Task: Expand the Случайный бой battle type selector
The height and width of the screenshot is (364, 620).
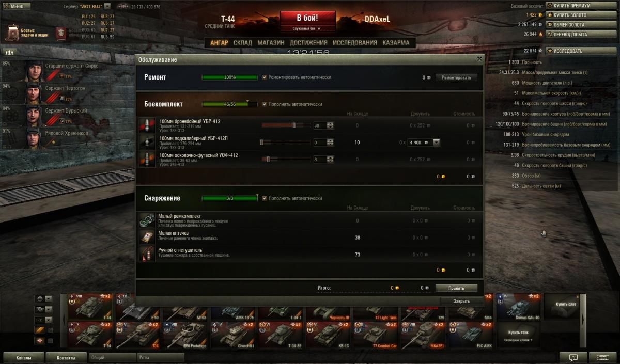Action: (307, 29)
